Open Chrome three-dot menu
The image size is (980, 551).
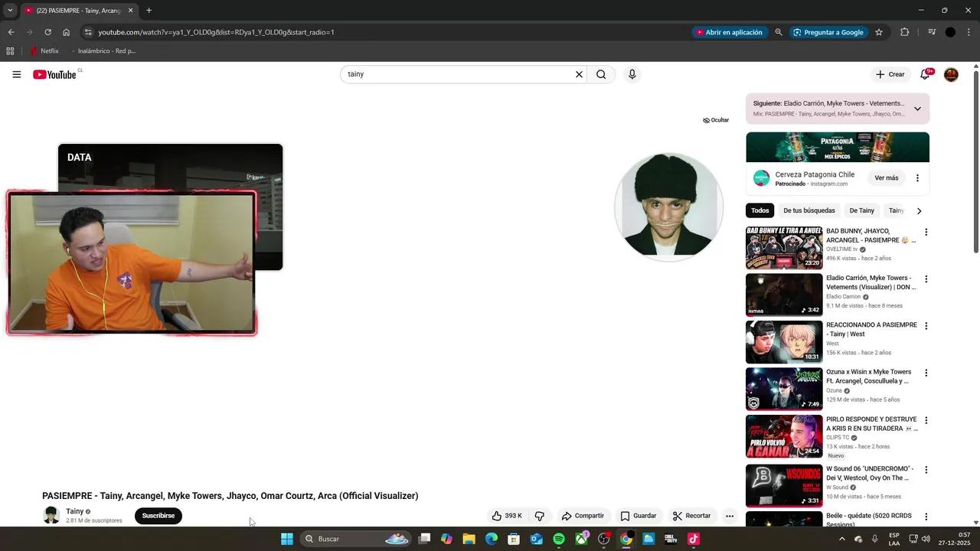(969, 32)
